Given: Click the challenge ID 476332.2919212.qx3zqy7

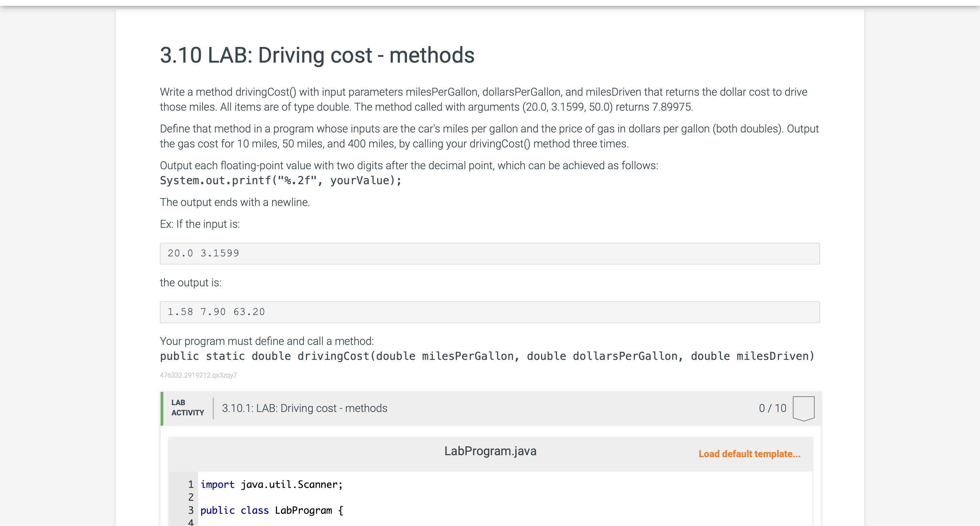Looking at the screenshot, I should (x=198, y=374).
